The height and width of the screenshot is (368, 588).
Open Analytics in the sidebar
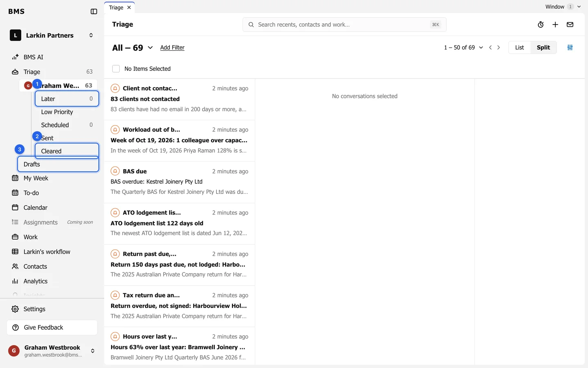click(52, 281)
